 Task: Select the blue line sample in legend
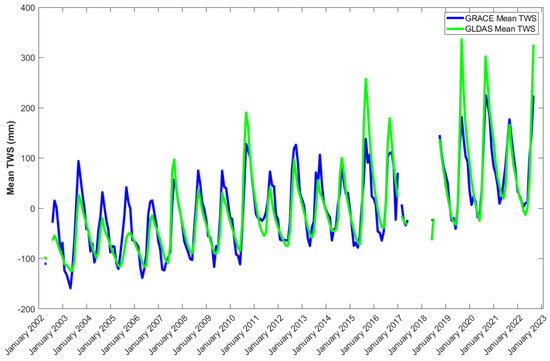[x=455, y=18]
